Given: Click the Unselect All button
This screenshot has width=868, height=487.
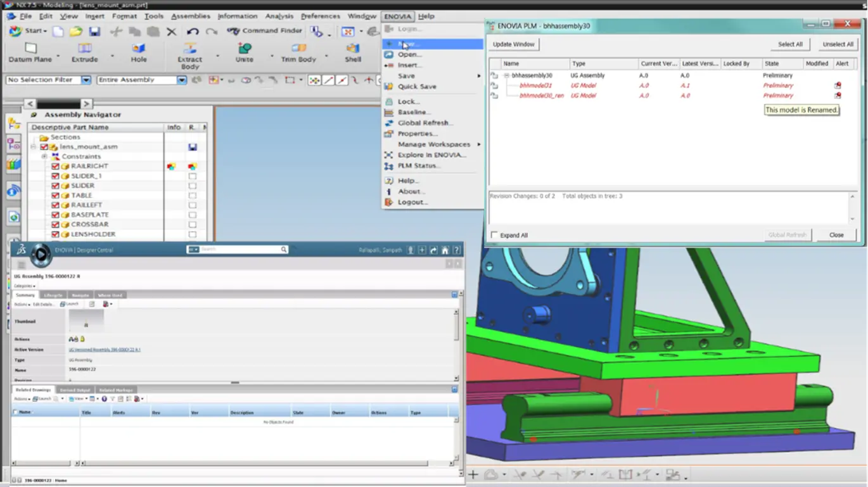Looking at the screenshot, I should pos(838,44).
